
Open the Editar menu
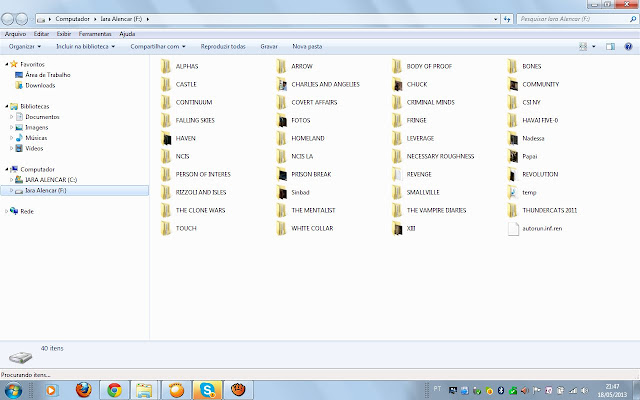point(41,34)
